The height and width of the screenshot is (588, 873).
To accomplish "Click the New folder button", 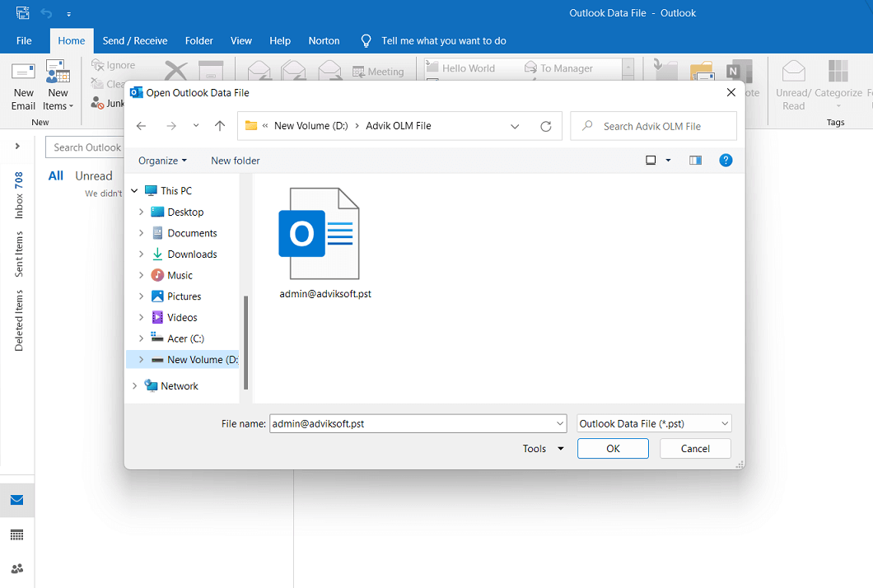I will (x=235, y=161).
